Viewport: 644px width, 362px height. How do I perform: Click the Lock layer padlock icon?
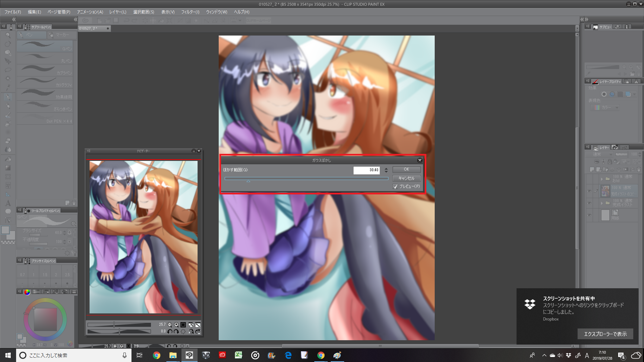tap(610, 162)
